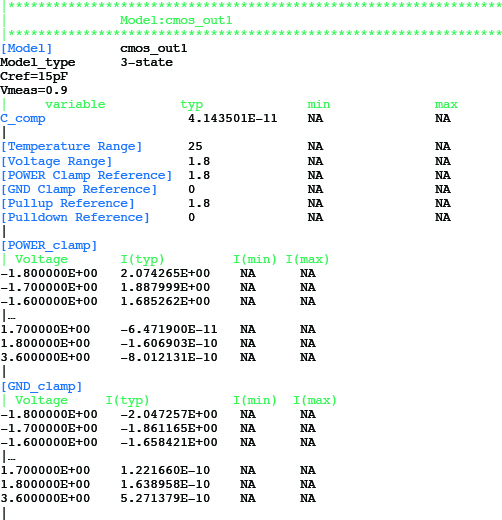502x520 pixels.
Task: Select the cmos_out1 model name value
Action: [154, 49]
